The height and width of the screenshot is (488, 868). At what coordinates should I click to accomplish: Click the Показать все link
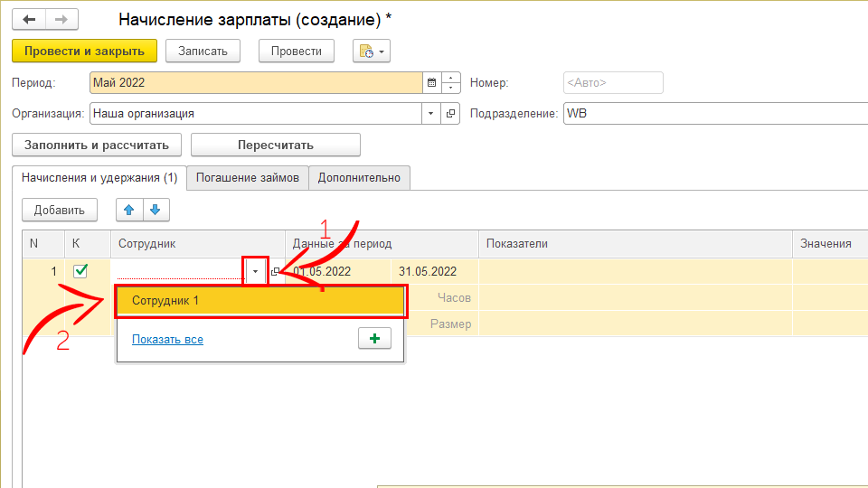pyautogui.click(x=167, y=340)
